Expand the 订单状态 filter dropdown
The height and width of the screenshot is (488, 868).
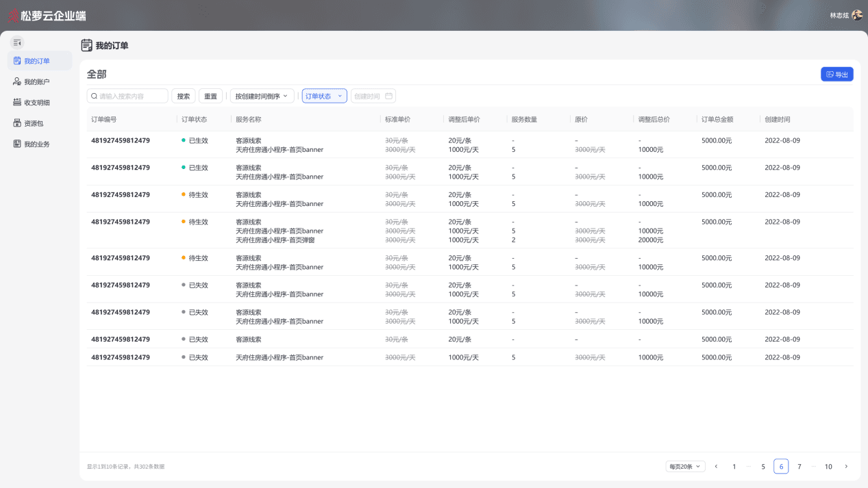pyautogui.click(x=325, y=97)
